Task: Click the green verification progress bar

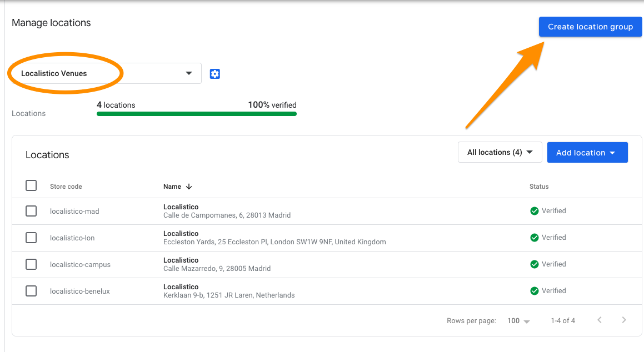Action: 197,114
